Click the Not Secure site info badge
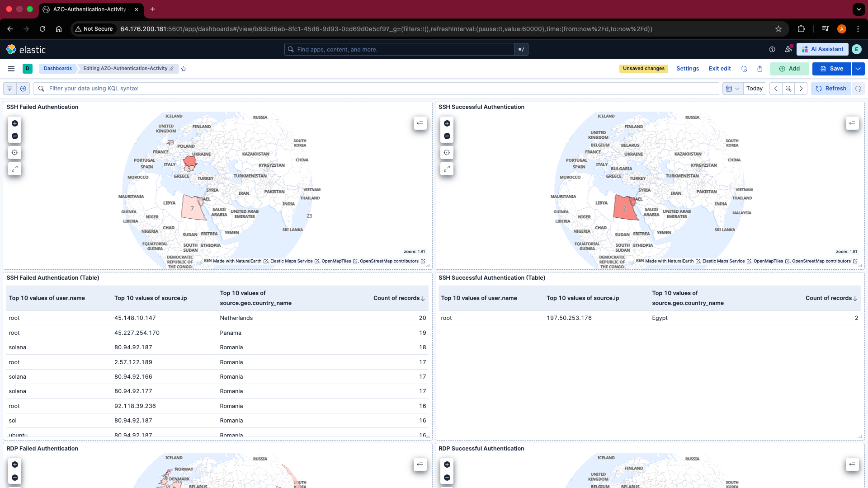Image resolution: width=868 pixels, height=488 pixels. [x=94, y=29]
